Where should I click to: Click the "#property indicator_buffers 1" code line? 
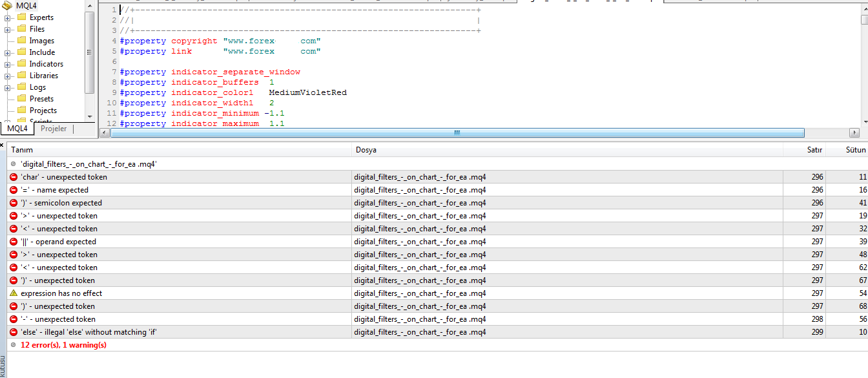(197, 82)
